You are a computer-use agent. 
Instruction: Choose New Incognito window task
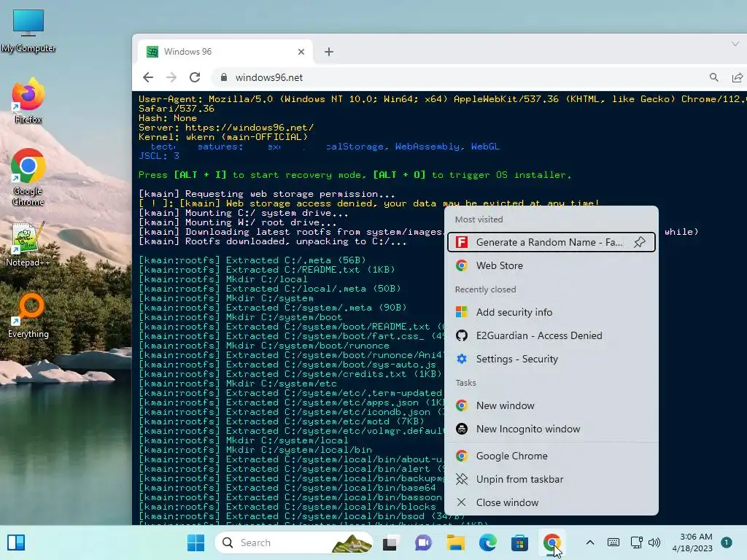(x=551, y=429)
